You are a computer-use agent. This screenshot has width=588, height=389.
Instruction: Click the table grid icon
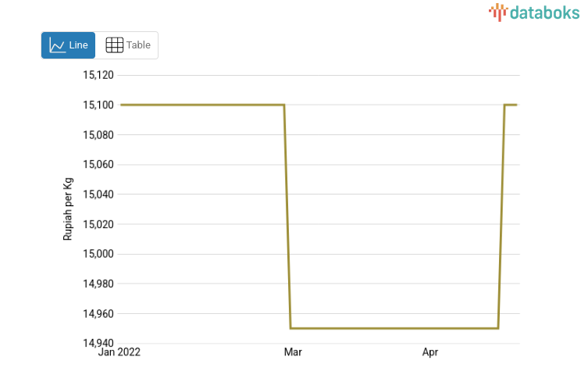(114, 45)
